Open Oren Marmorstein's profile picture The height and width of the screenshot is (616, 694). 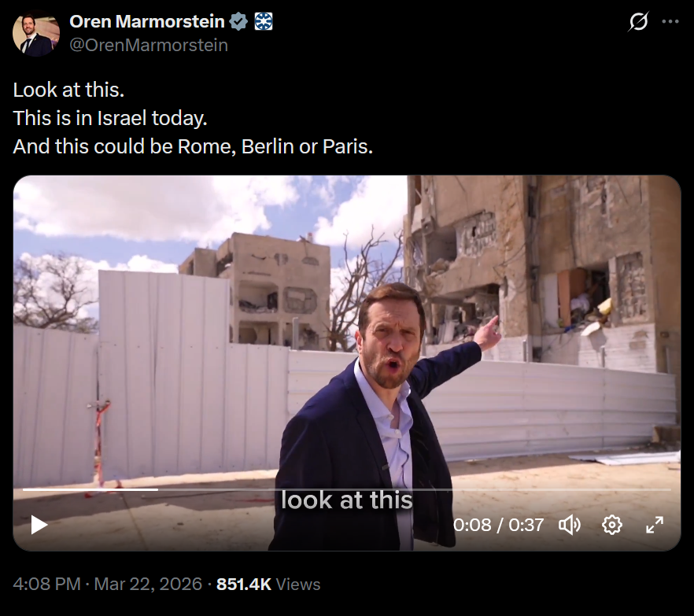[36, 34]
